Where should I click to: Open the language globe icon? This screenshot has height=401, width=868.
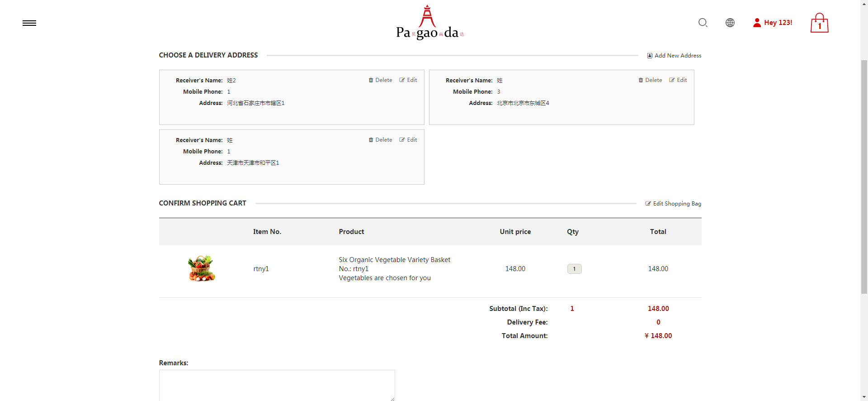point(730,23)
